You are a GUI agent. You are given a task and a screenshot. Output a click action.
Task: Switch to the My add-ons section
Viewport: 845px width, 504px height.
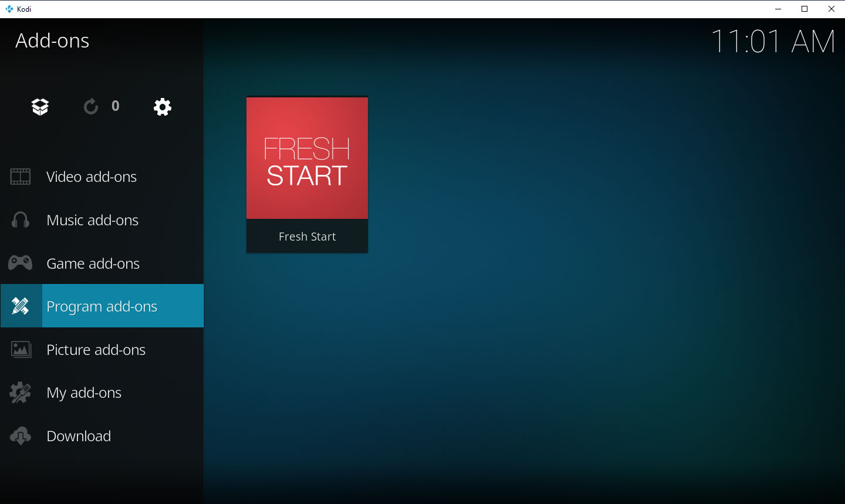pyautogui.click(x=84, y=393)
